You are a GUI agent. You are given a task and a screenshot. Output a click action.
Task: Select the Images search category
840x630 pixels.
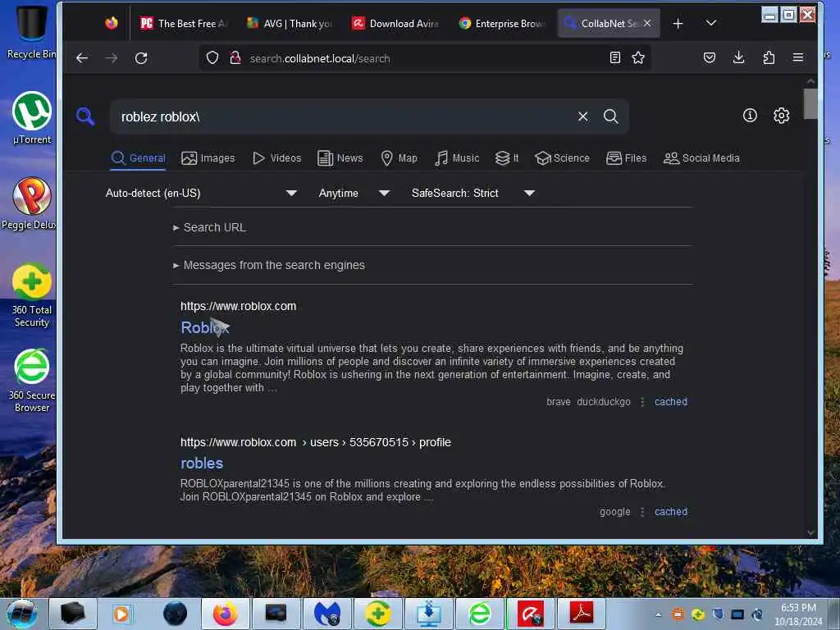[x=208, y=158]
